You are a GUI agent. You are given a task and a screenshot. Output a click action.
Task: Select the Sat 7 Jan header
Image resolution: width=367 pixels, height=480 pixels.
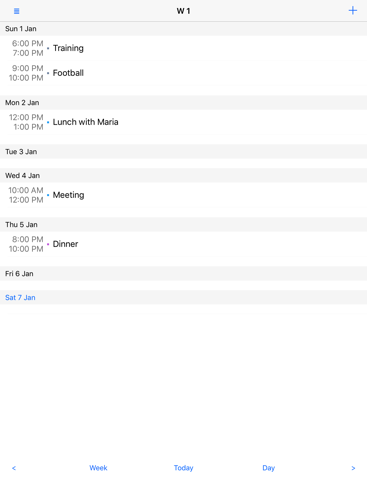183,297
